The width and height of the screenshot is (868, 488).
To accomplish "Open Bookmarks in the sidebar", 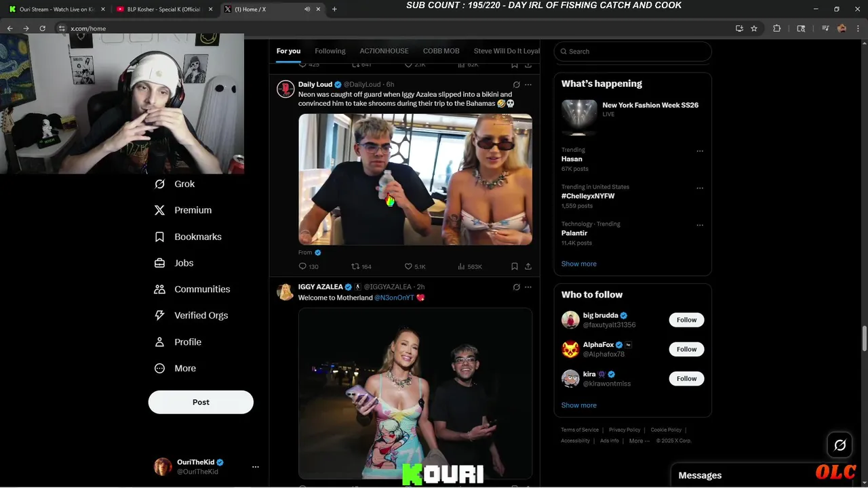I will (189, 237).
